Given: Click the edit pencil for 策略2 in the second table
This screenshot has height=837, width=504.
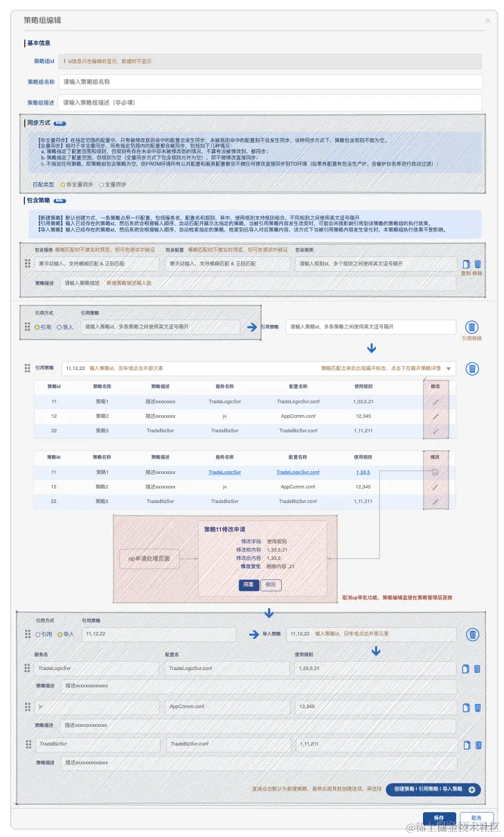Looking at the screenshot, I should [435, 486].
